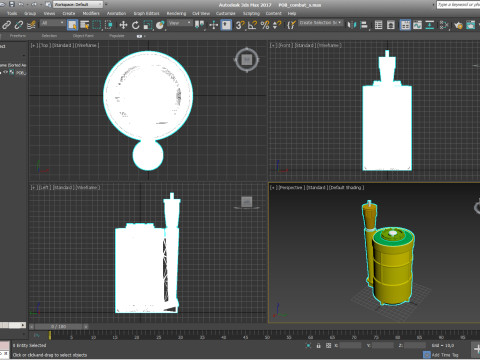Focus the keyword search field
Image resolution: width=480 pixels, height=360 pixels.
(458, 5)
